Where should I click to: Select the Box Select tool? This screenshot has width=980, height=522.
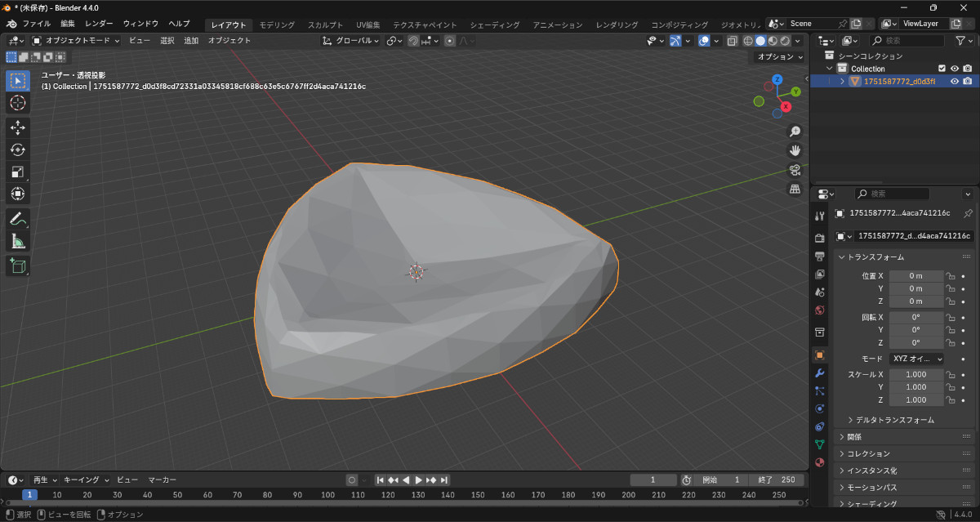[18, 80]
